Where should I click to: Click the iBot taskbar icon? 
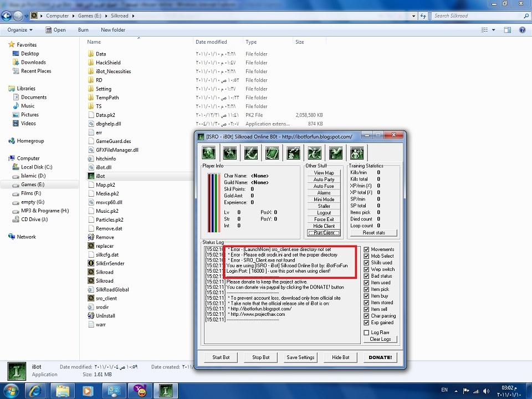click(166, 391)
